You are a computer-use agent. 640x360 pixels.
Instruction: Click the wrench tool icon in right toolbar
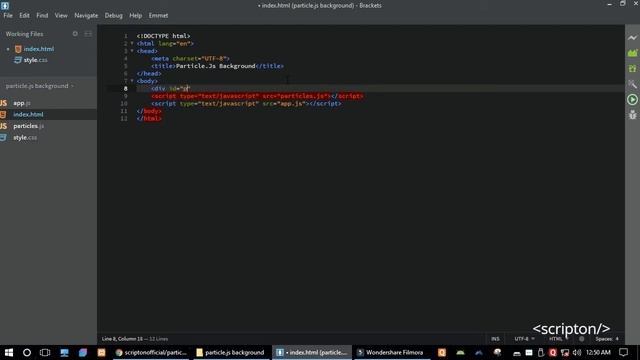tap(632, 84)
